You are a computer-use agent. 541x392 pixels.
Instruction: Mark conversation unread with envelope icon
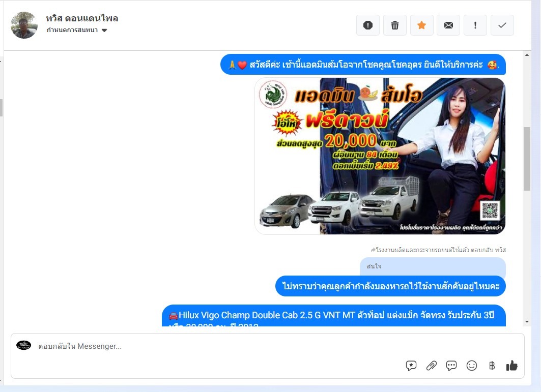coord(448,25)
